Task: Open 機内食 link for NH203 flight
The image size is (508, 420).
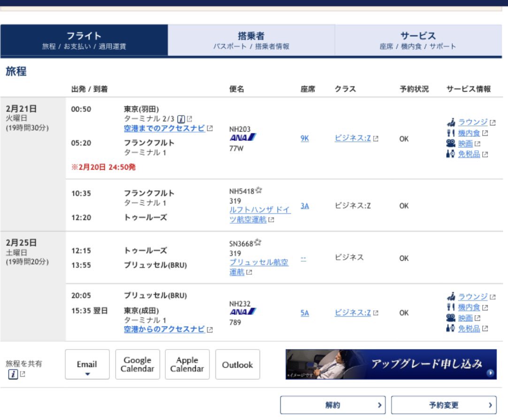Action: tap(469, 133)
